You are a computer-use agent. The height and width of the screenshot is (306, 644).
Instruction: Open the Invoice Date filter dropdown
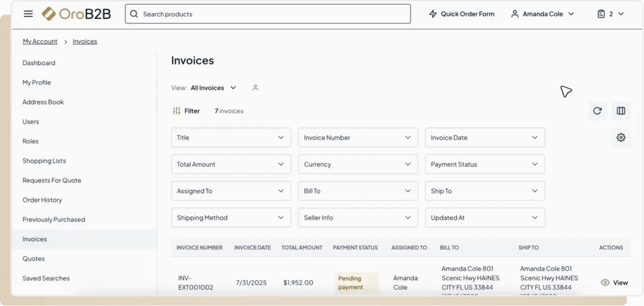pyautogui.click(x=485, y=137)
